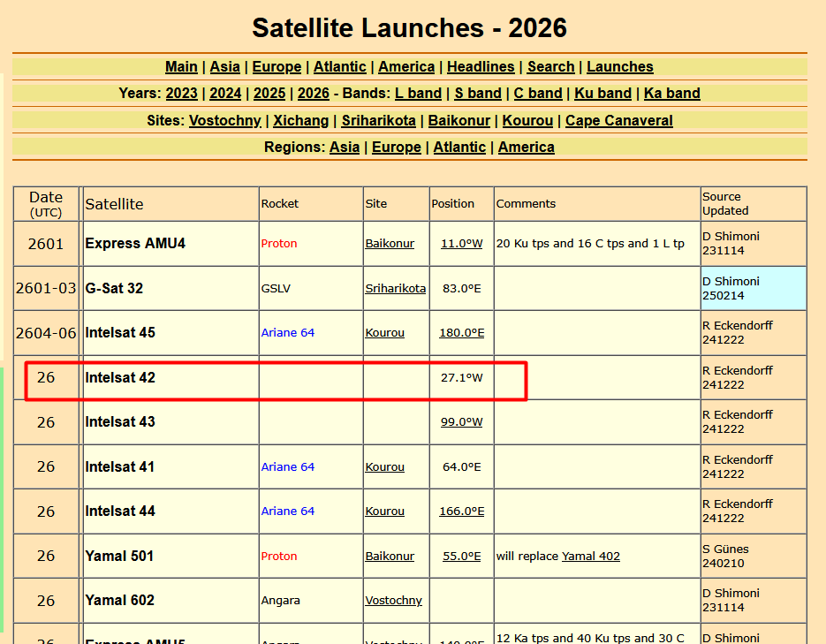The image size is (826, 644).
Task: Open America link in top navigation bar
Action: (x=406, y=67)
